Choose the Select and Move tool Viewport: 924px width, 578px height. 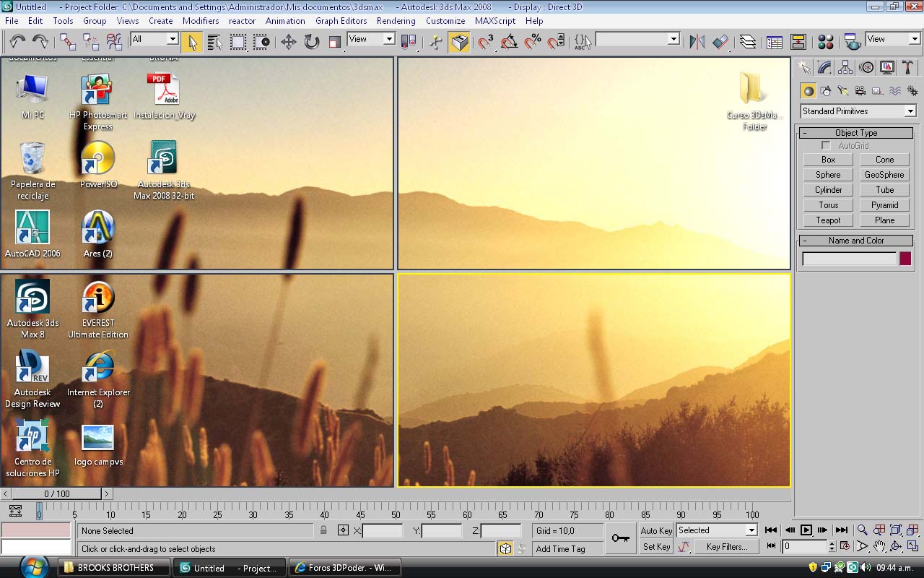tap(288, 42)
